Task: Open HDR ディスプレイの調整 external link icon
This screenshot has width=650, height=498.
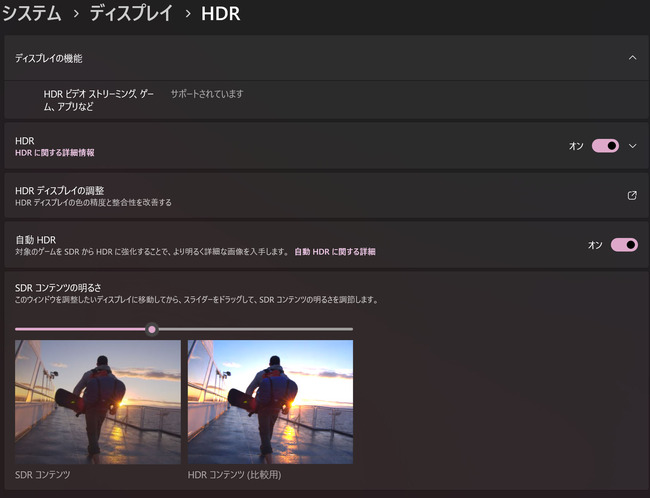Action: [x=632, y=195]
